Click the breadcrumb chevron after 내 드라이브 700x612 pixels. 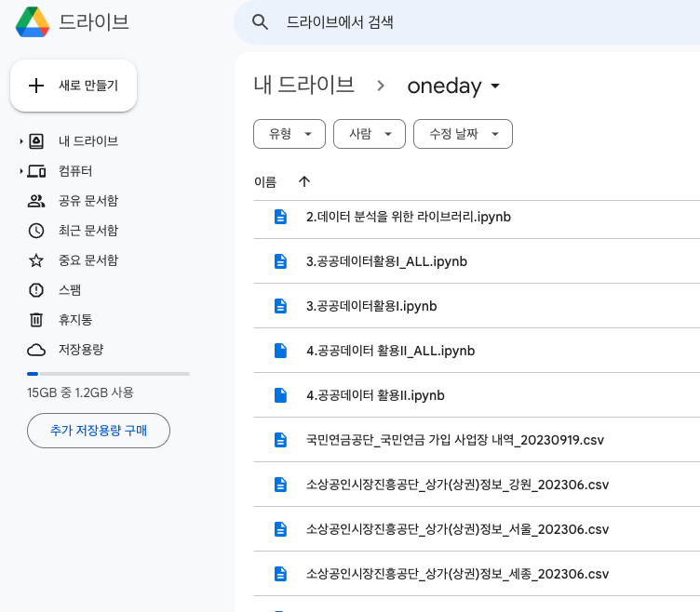(381, 86)
